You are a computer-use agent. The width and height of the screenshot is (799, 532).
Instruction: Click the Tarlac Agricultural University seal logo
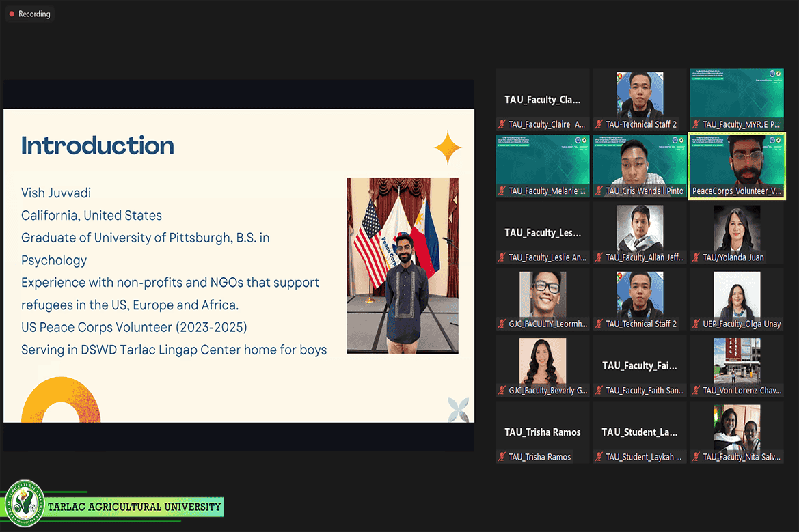coord(25,505)
